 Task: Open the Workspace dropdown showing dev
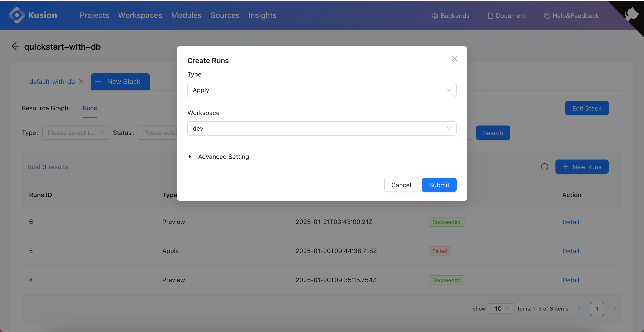[322, 128]
